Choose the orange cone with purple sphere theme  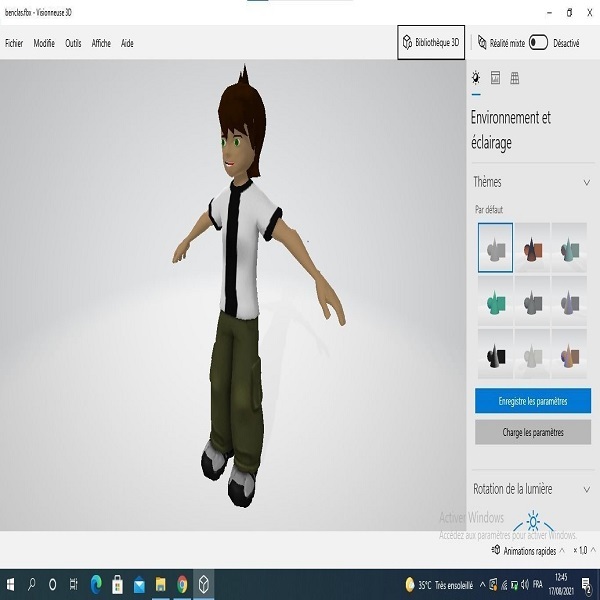click(569, 354)
